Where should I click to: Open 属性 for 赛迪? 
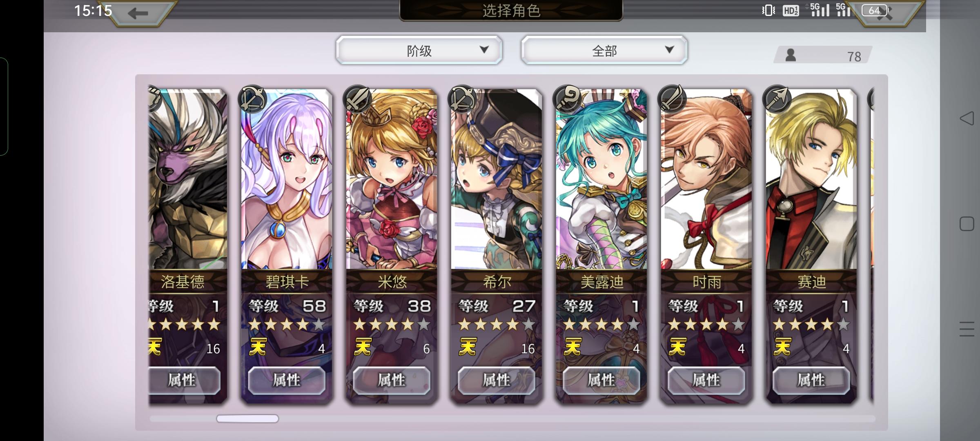click(811, 380)
